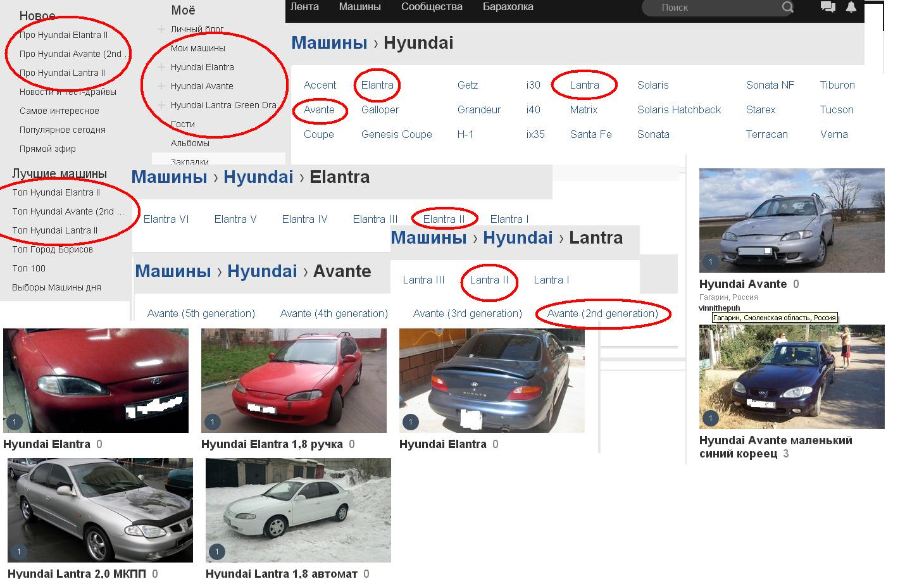Viewport: 924px width, 579px height.
Task: Select the Terracan model link
Action: tap(766, 134)
